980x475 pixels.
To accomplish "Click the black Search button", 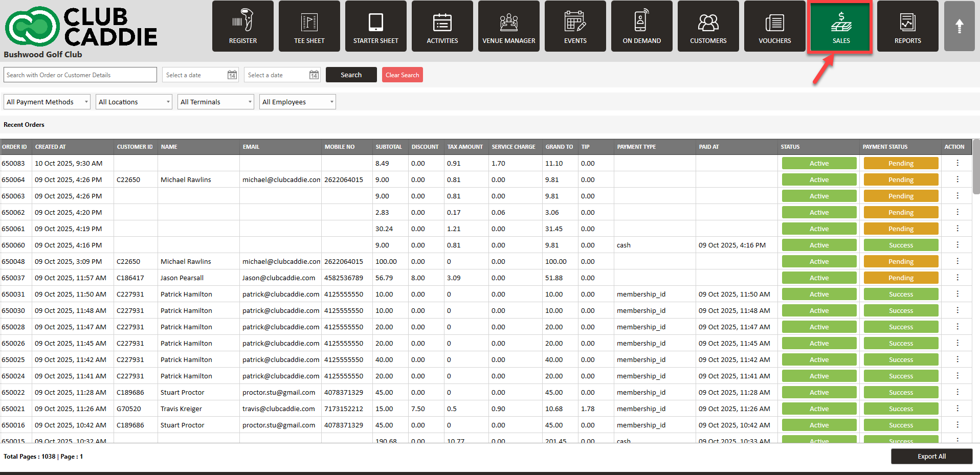I will tap(351, 75).
